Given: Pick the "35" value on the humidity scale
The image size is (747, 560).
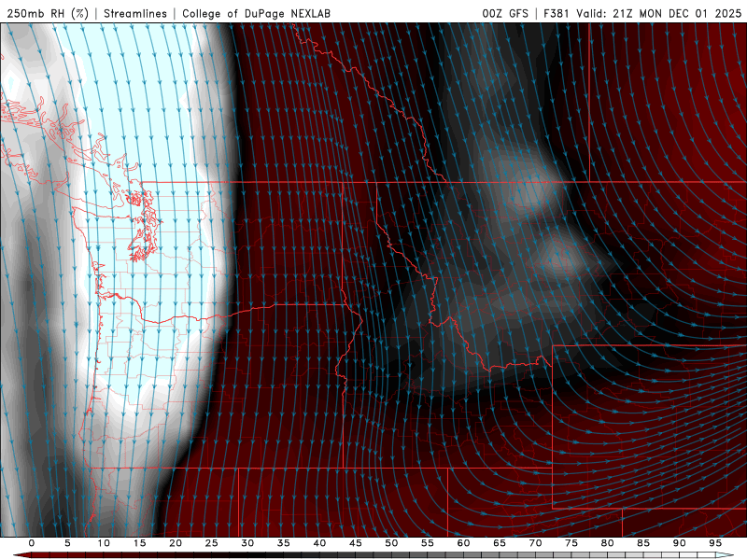Looking at the screenshot, I should point(284,543).
